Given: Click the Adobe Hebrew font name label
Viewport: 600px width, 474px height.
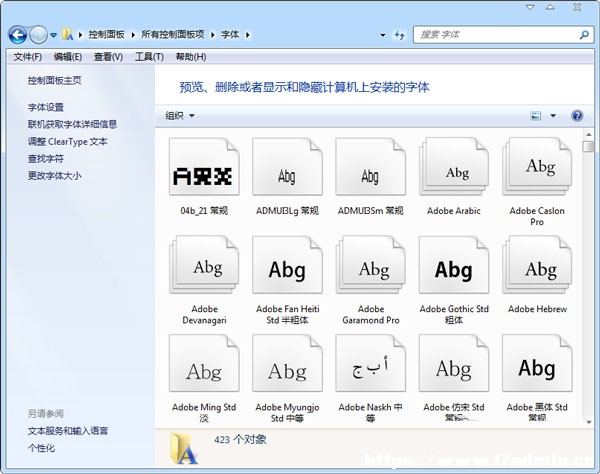Looking at the screenshot, I should click(x=537, y=309).
